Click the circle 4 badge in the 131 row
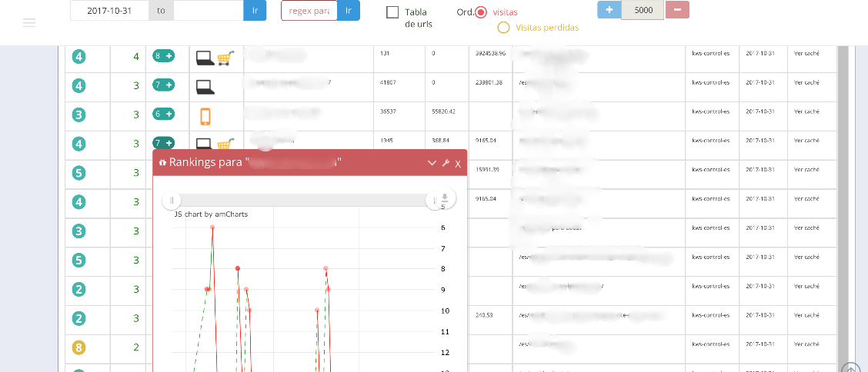Screen dimensions: 868x372 (x=78, y=56)
